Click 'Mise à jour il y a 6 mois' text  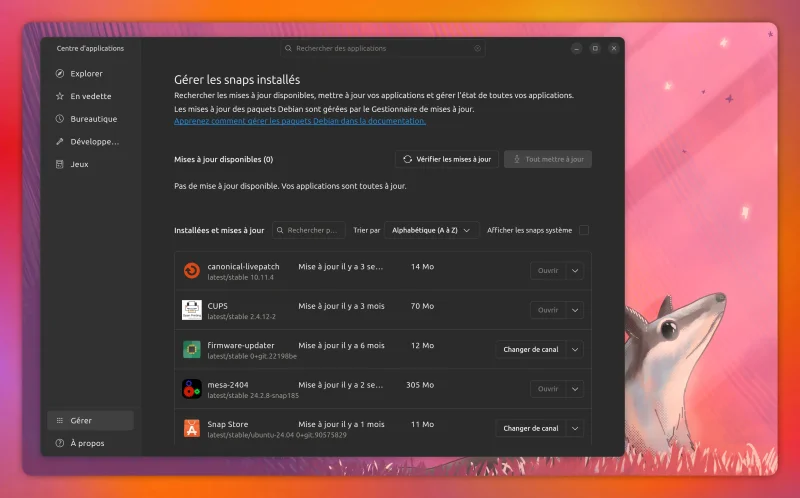341,345
